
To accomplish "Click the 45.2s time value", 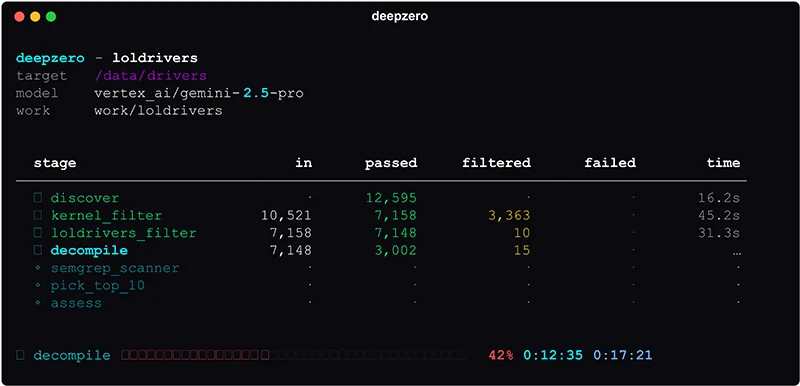I will point(719,216).
